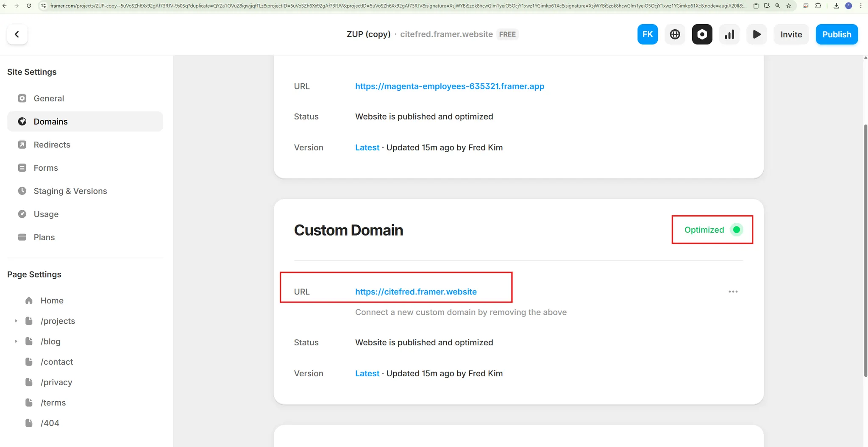Open the Custom Domain three-dot menu
The image size is (868, 447).
pos(733,292)
